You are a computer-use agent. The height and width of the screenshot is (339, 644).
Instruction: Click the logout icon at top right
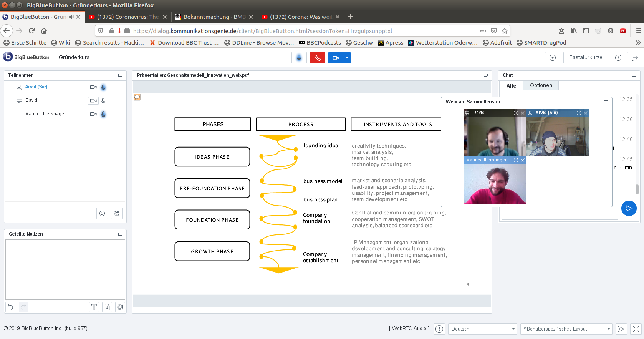coord(635,58)
